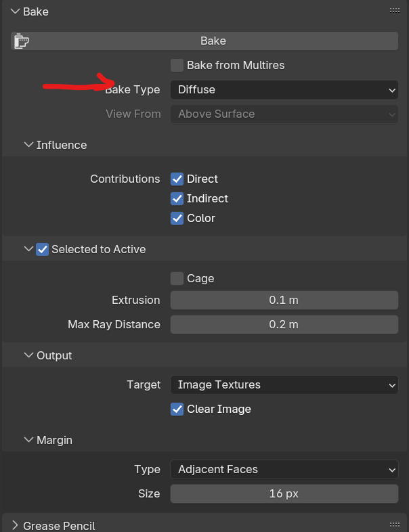This screenshot has height=532, width=409.
Task: Click the Bake button
Action: click(204, 41)
